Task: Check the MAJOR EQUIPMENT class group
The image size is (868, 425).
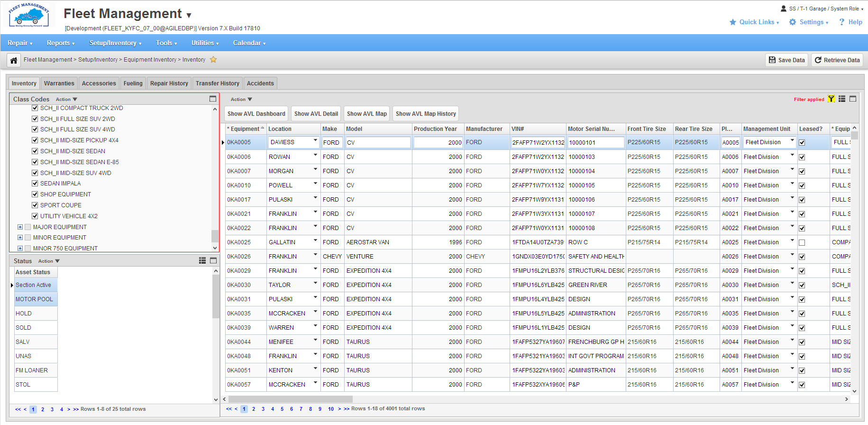Action: point(27,227)
